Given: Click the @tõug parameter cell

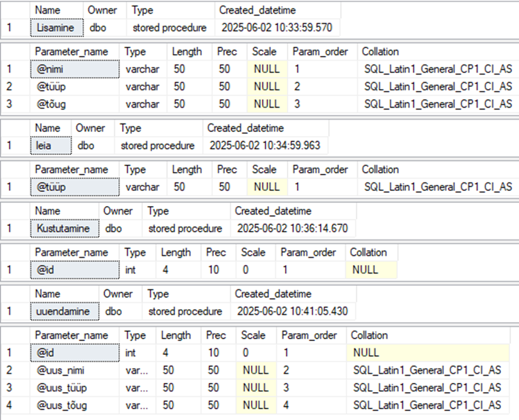Looking at the screenshot, I should tap(75, 104).
